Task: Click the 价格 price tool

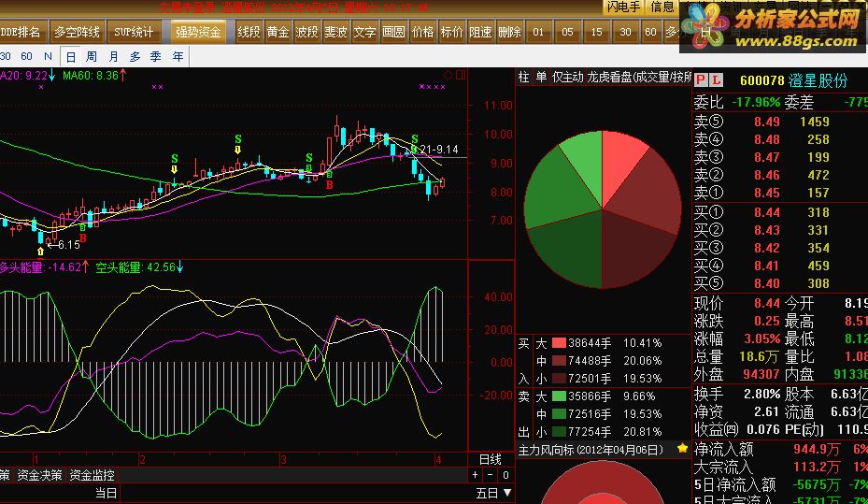Action: click(422, 32)
